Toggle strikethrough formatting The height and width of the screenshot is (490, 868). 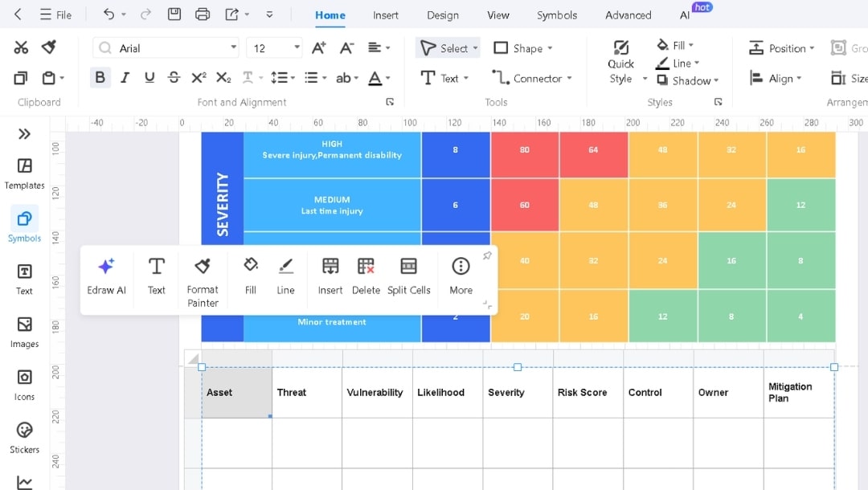pos(175,77)
